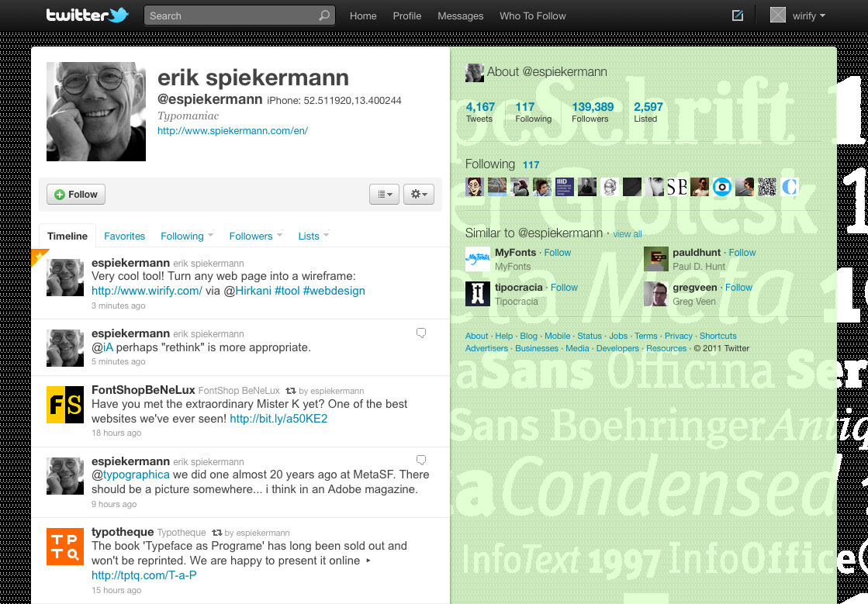Click the search magnifier icon
This screenshot has width=868, height=604.
(324, 16)
